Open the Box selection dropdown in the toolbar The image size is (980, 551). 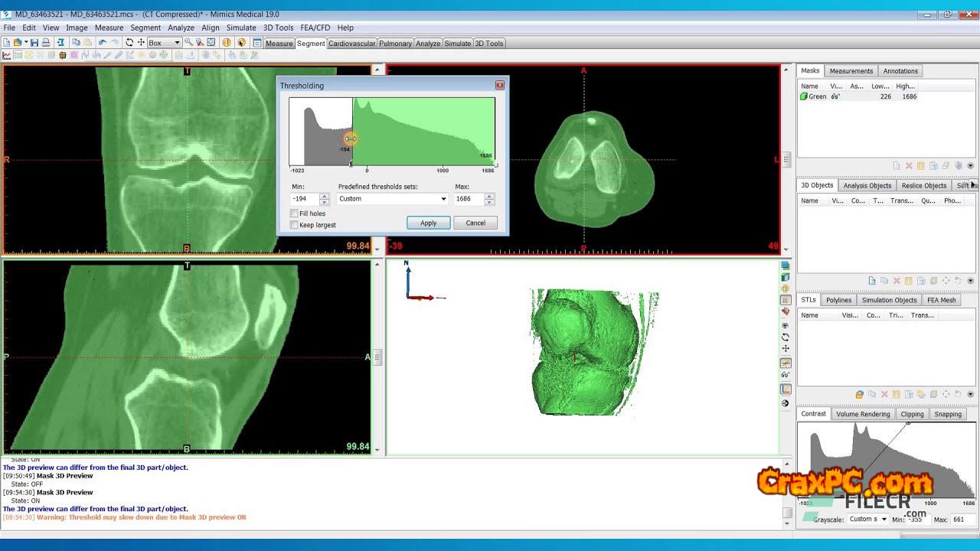tap(177, 43)
